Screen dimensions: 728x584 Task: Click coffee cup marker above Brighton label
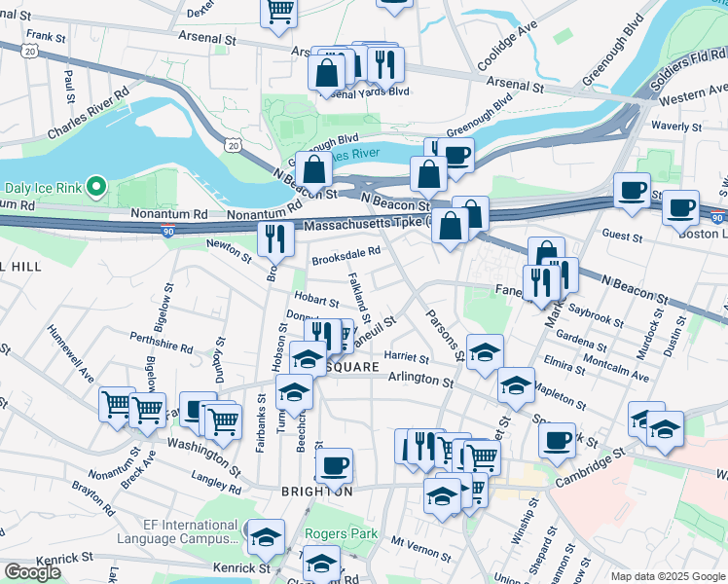334,468
